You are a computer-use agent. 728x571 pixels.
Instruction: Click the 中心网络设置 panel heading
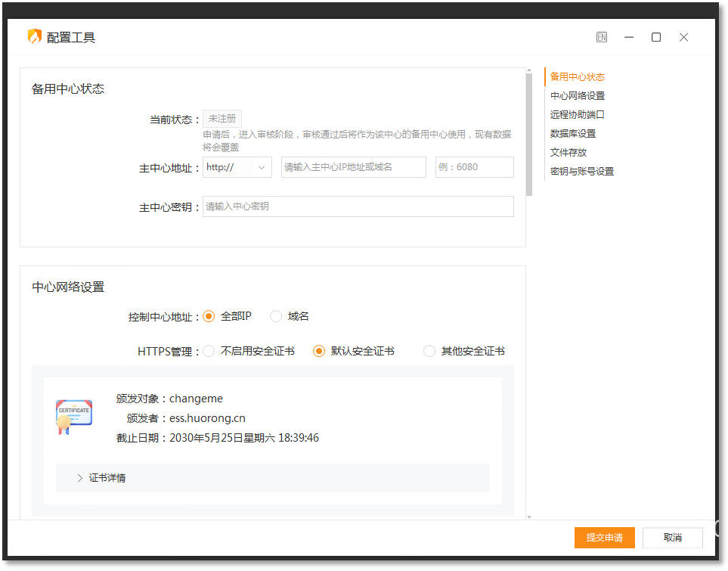[68, 287]
